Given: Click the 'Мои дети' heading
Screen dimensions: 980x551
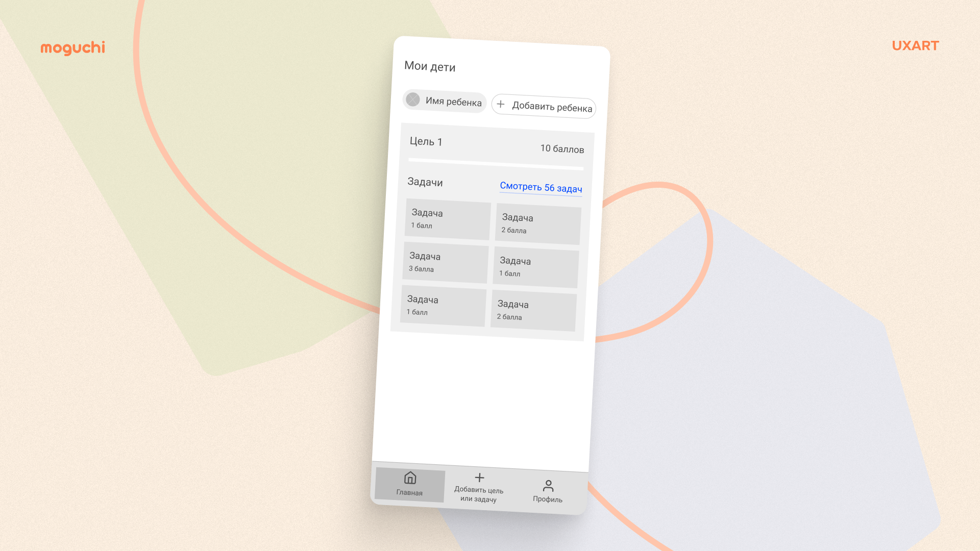Looking at the screenshot, I should pyautogui.click(x=429, y=66).
